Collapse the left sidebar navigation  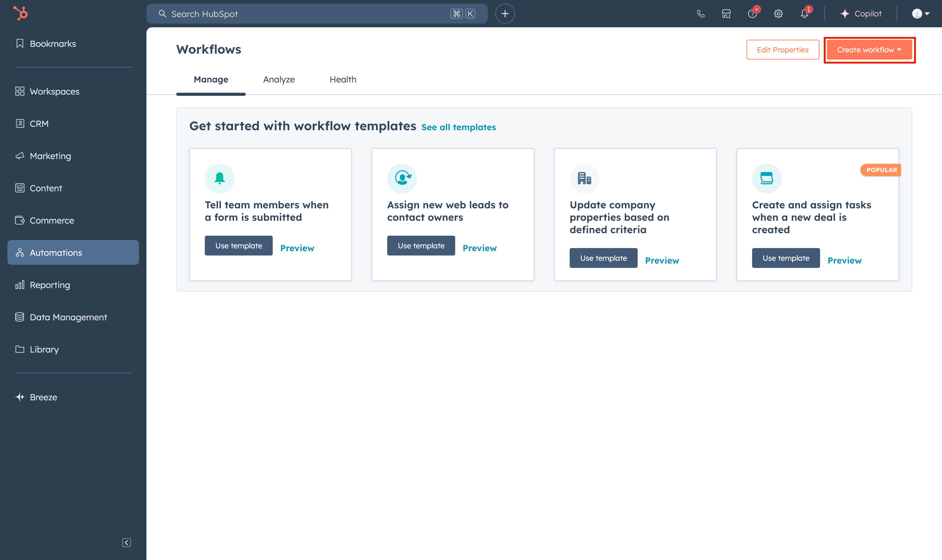coord(127,542)
